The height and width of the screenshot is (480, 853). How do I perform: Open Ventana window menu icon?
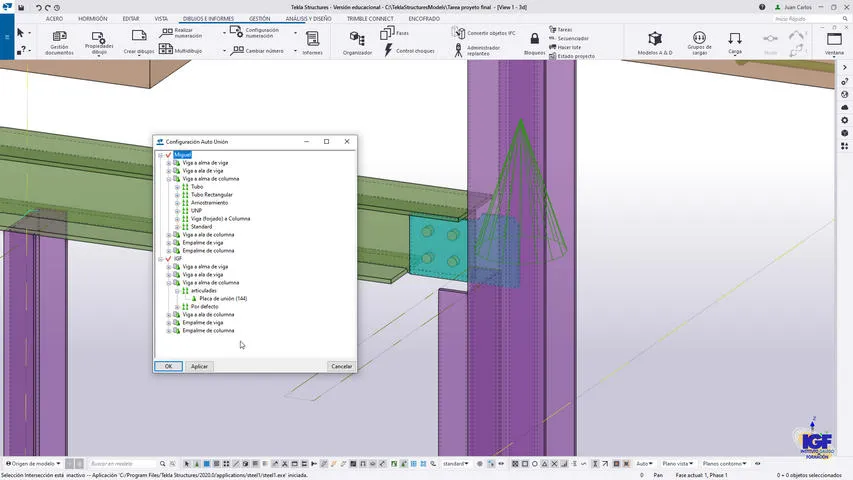click(834, 42)
